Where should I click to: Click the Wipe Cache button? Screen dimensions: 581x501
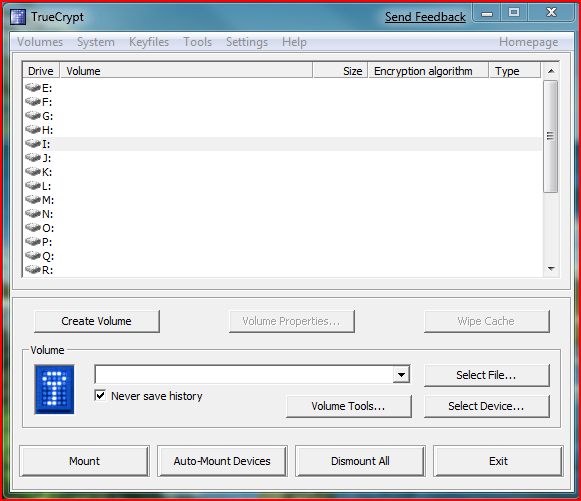point(487,321)
